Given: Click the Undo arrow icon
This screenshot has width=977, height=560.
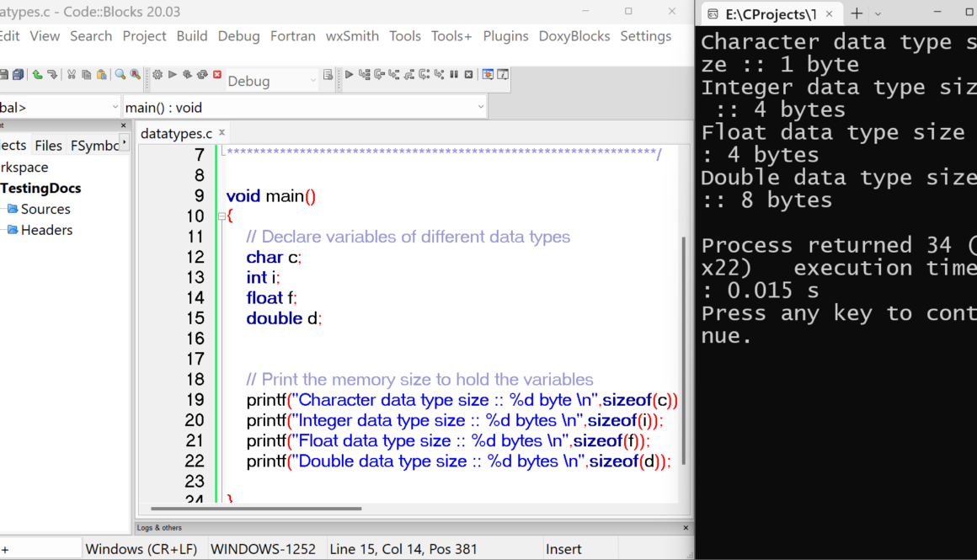Looking at the screenshot, I should click(36, 74).
